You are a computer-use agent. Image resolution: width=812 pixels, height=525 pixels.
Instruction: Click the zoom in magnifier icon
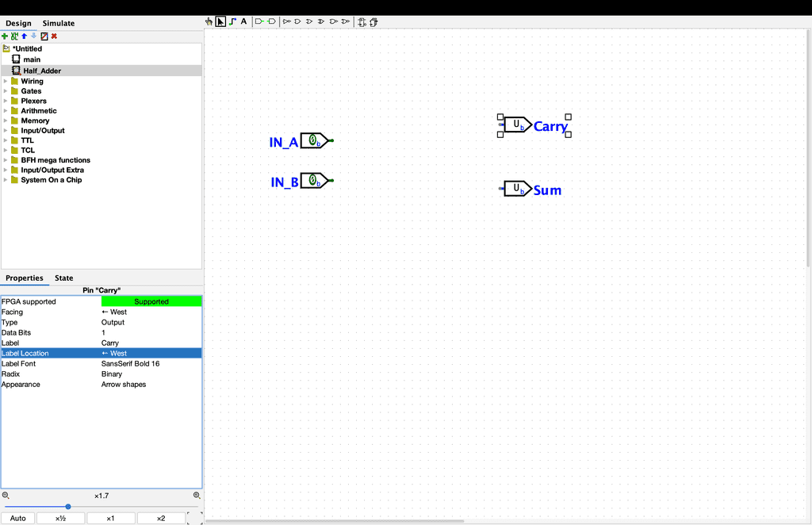[x=197, y=496]
